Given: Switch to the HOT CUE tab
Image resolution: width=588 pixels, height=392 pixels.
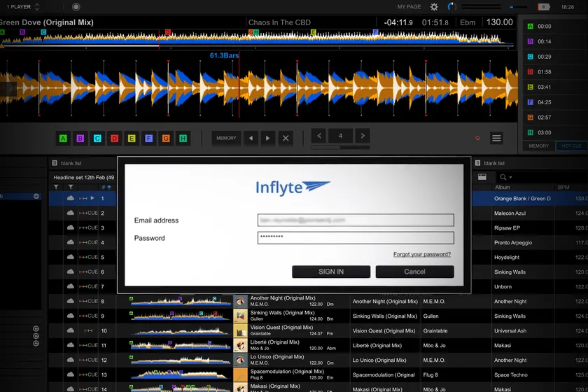Looking at the screenshot, I should [x=570, y=146].
